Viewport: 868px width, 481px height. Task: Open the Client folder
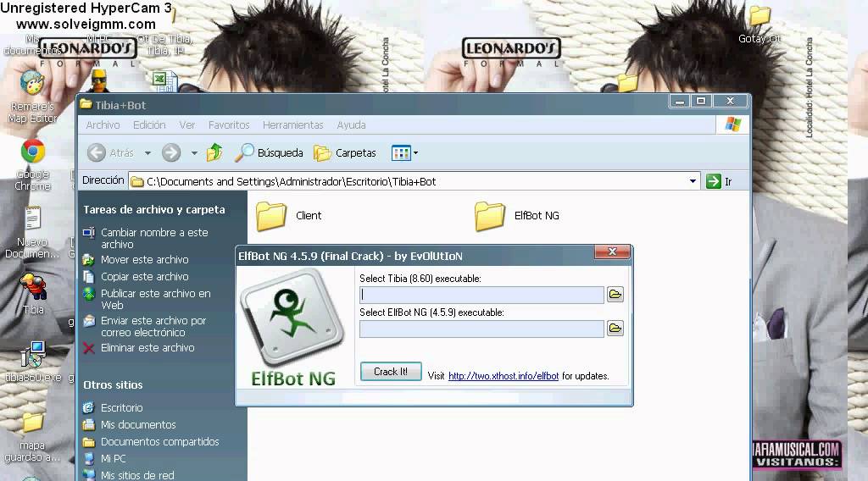[289, 216]
